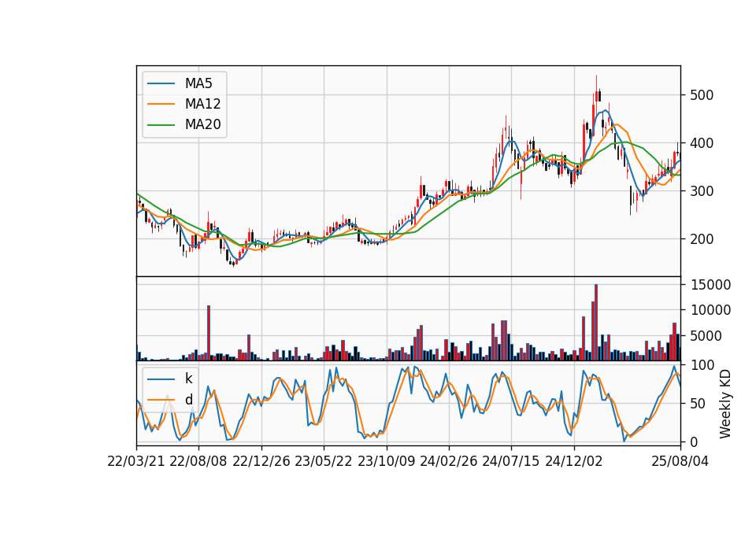Image resolution: width=756 pixels, height=543 pixels.
Task: Click the 5000 volume axis label
Action: pyautogui.click(x=706, y=336)
